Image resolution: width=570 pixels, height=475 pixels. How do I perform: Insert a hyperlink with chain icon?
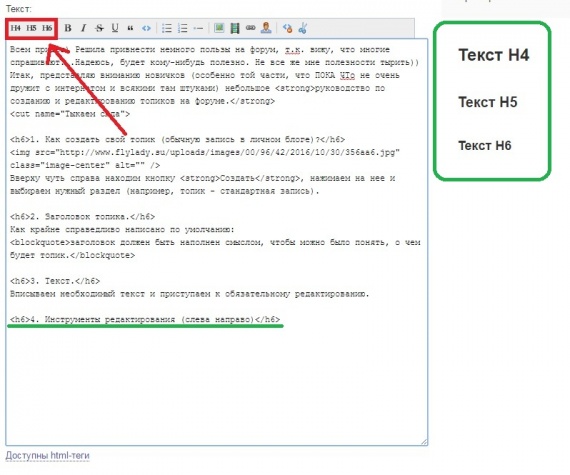click(250, 28)
